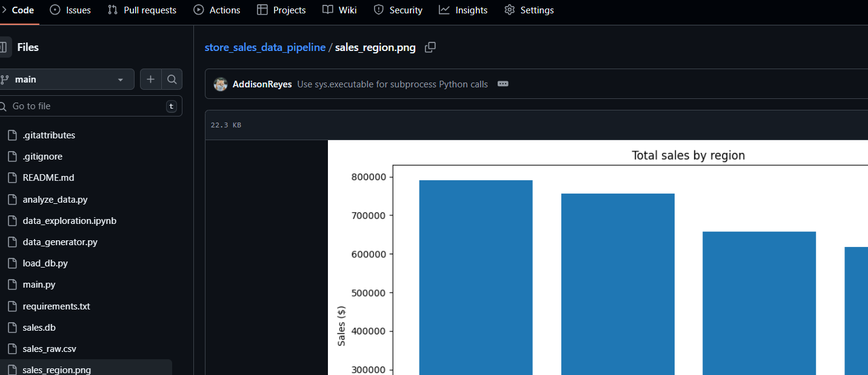Copy the sales_region.png file path

(430, 47)
